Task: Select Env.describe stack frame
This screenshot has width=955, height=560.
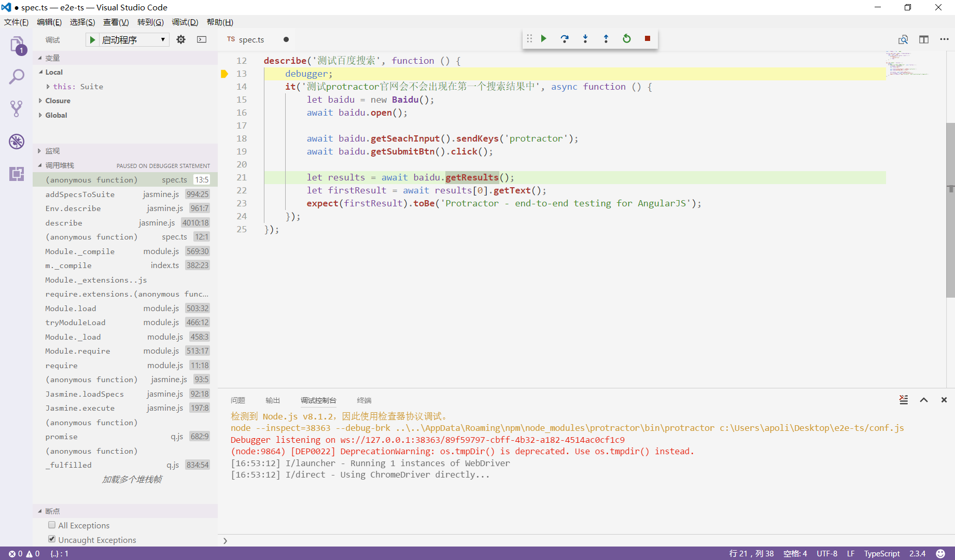Action: click(x=125, y=208)
